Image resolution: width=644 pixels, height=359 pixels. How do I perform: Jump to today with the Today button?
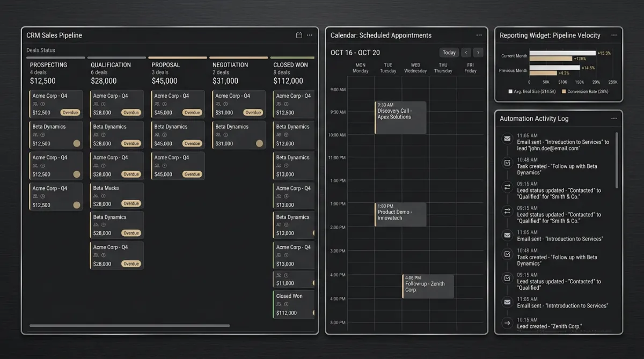pos(449,53)
